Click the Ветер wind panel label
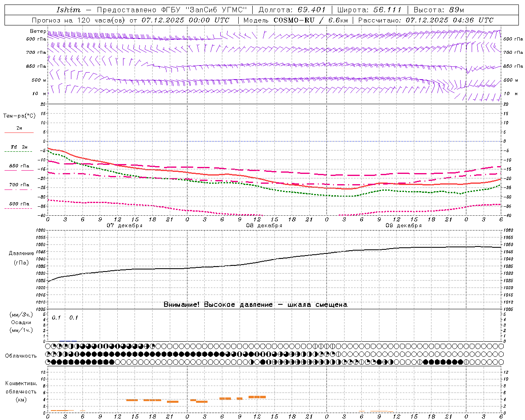The height and width of the screenshot is (420, 525). pyautogui.click(x=38, y=31)
